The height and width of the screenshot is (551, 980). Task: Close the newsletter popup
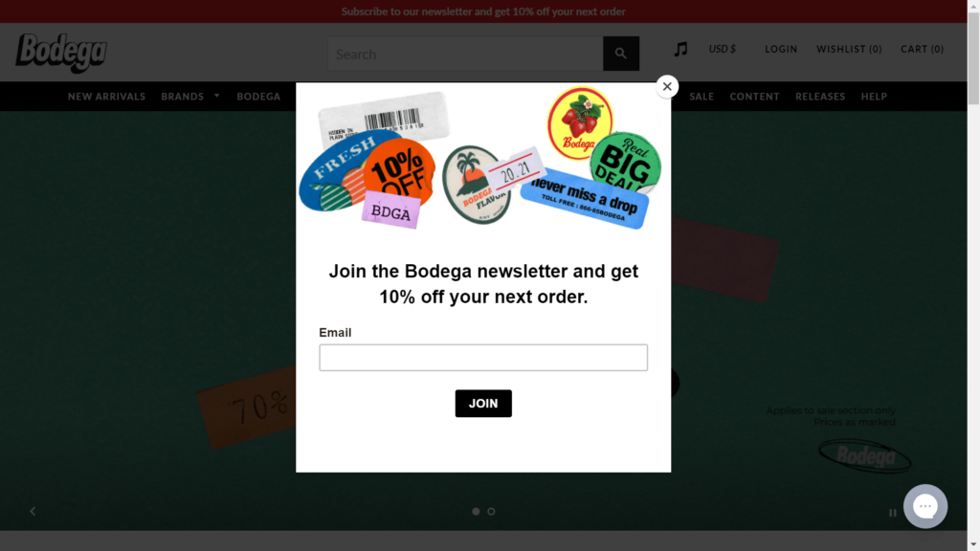click(667, 87)
